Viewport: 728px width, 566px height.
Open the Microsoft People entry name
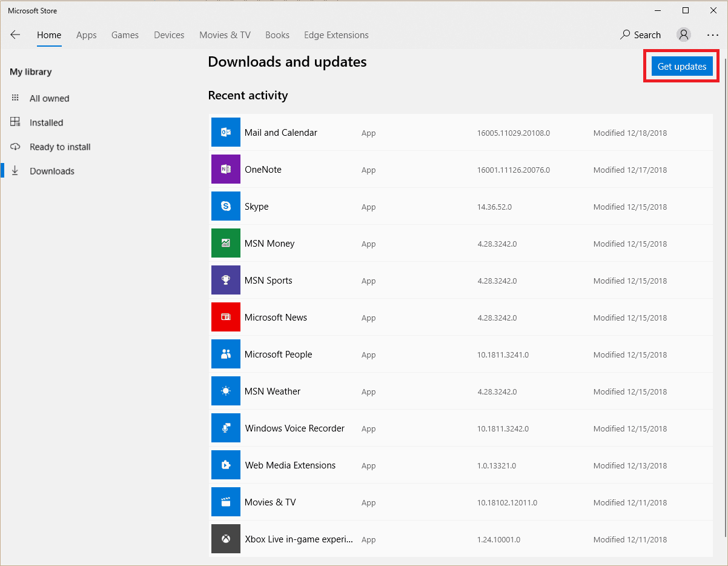[x=278, y=354]
